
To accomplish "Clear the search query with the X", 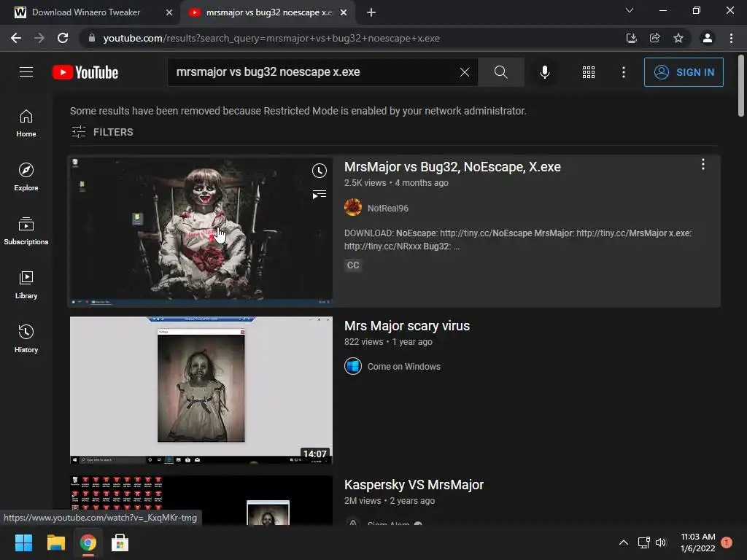I will pyautogui.click(x=465, y=72).
